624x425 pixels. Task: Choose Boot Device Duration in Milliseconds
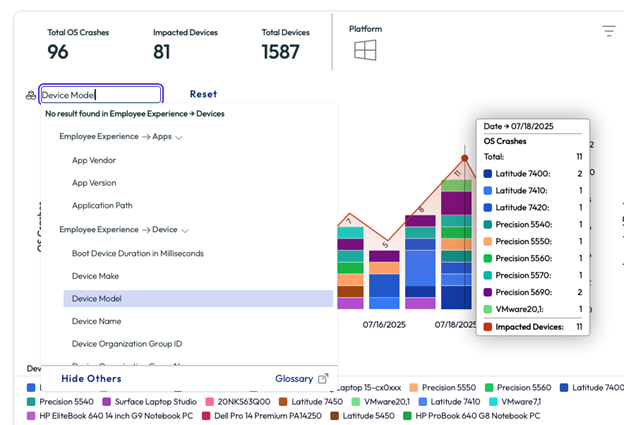[x=138, y=253]
